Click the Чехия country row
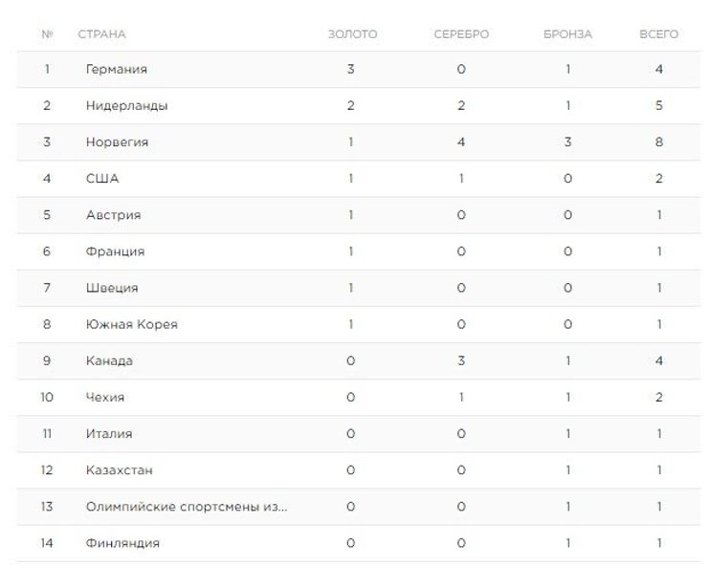This screenshot has width=708, height=588. pyautogui.click(x=105, y=397)
